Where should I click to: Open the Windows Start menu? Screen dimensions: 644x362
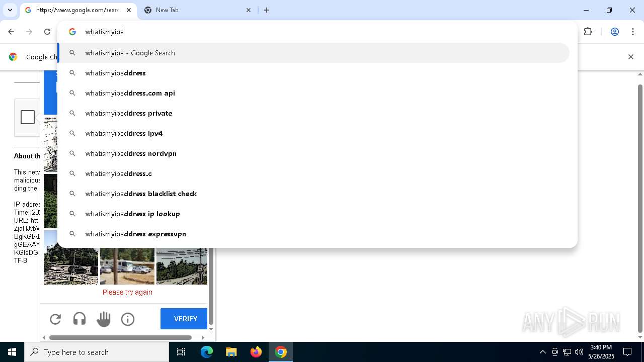click(x=12, y=352)
